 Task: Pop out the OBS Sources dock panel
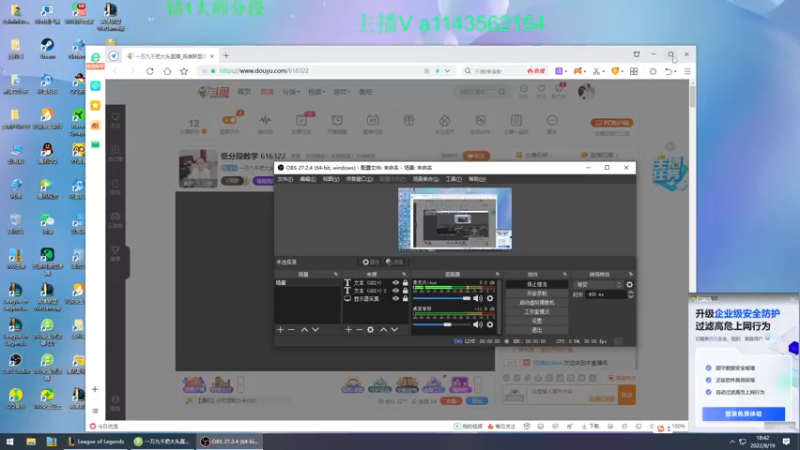coord(404,274)
